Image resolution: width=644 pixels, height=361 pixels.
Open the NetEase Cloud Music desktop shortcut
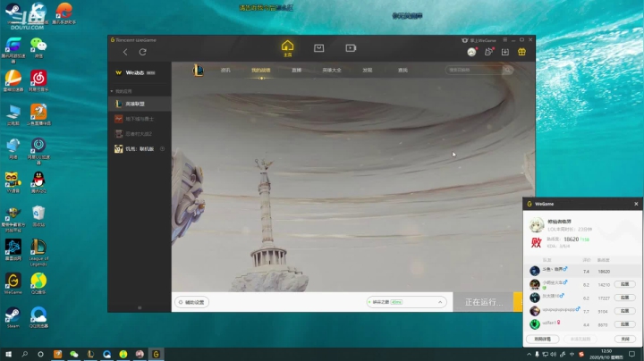coord(38,80)
